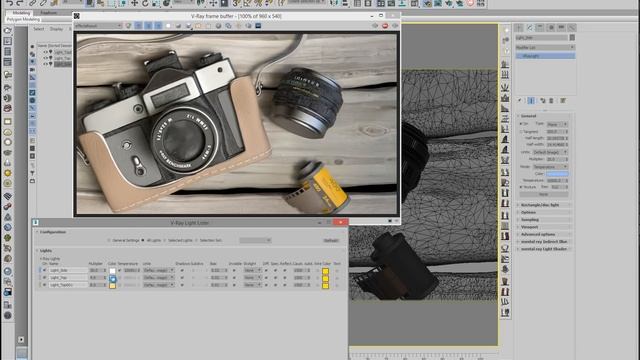640x360 pixels.
Task: Open Mode dropdown set to Temperature
Action: point(550,167)
